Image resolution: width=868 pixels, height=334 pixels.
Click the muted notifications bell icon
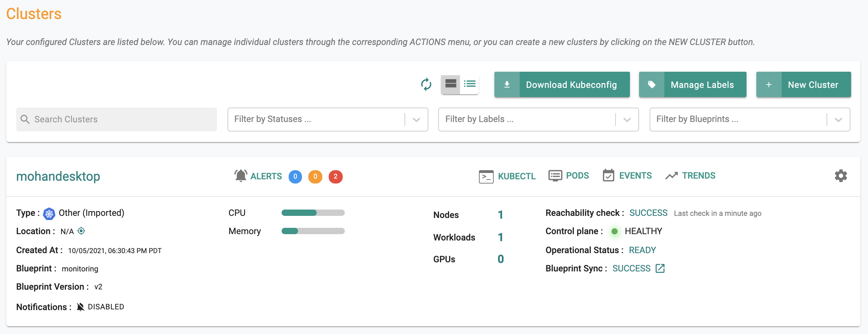tap(80, 307)
